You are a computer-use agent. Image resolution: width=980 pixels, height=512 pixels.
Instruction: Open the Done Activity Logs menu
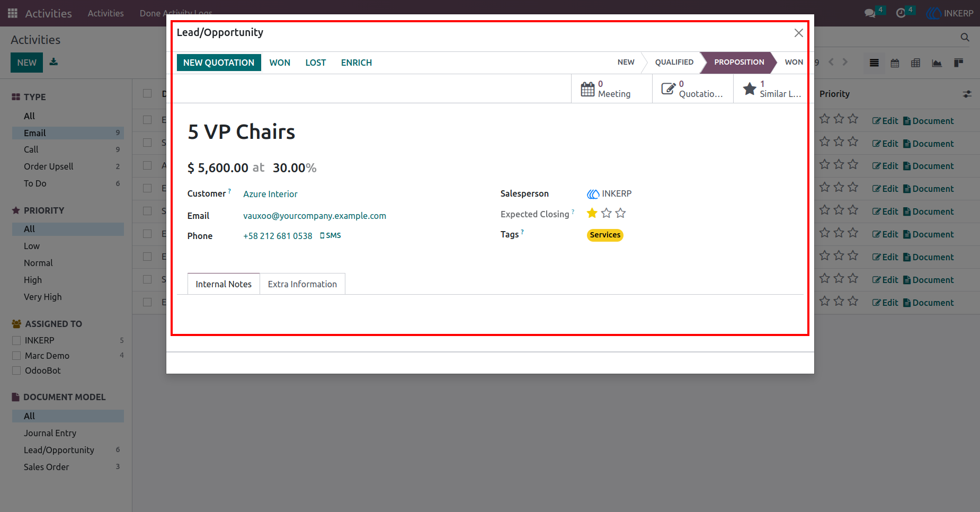(x=176, y=13)
